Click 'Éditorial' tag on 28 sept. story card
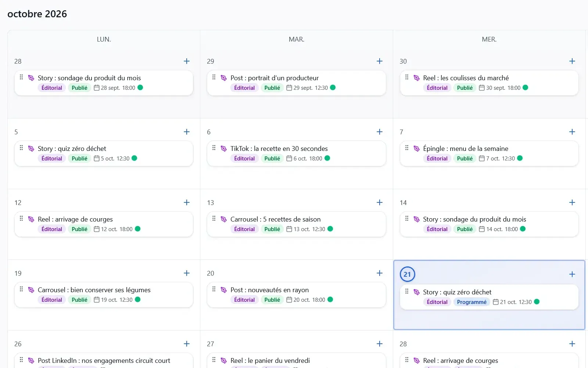 pyautogui.click(x=52, y=88)
